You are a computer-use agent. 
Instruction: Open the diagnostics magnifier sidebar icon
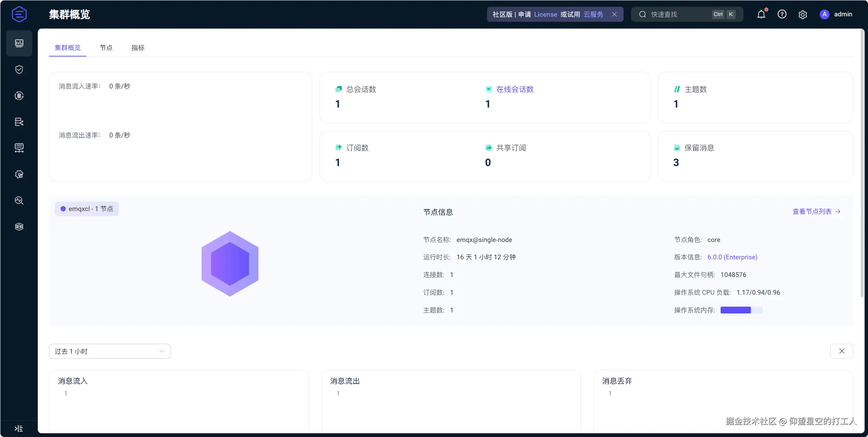pos(19,200)
